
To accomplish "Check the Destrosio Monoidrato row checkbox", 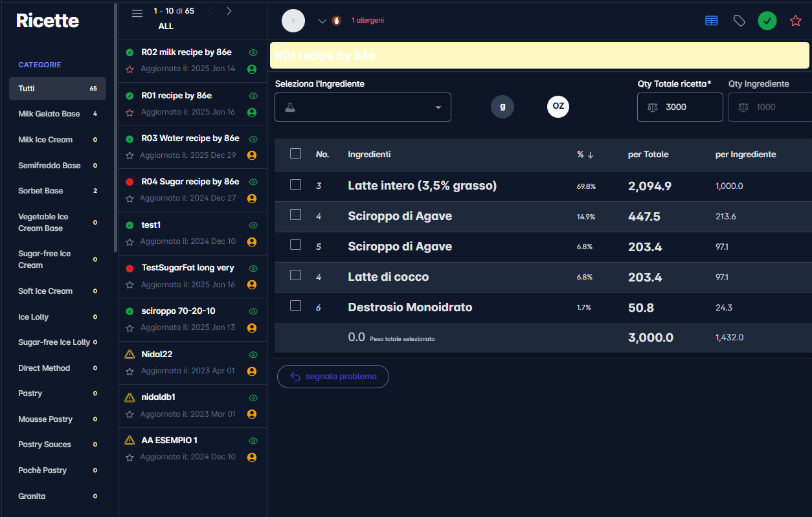I will [296, 305].
